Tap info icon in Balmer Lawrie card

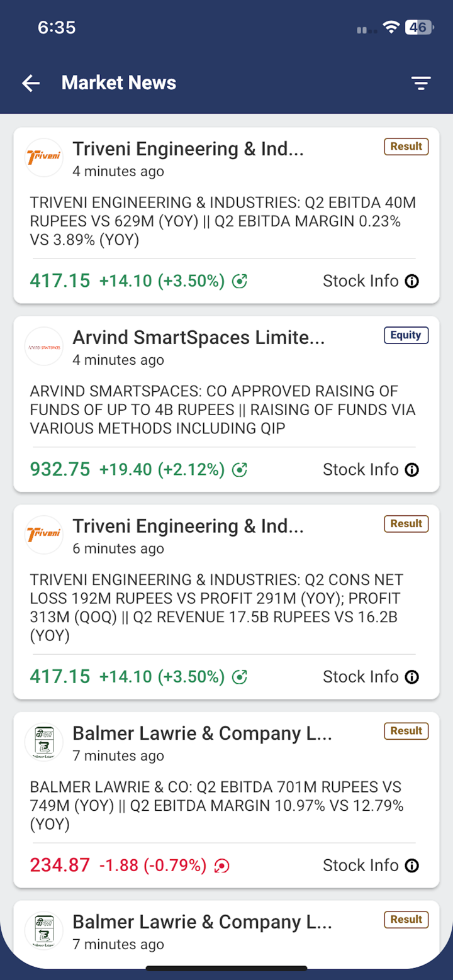(412, 866)
